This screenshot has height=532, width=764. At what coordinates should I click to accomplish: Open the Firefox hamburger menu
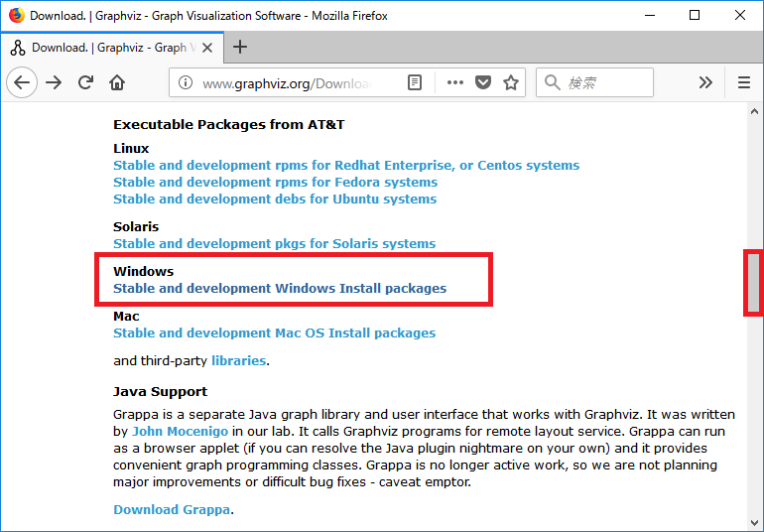(x=744, y=83)
